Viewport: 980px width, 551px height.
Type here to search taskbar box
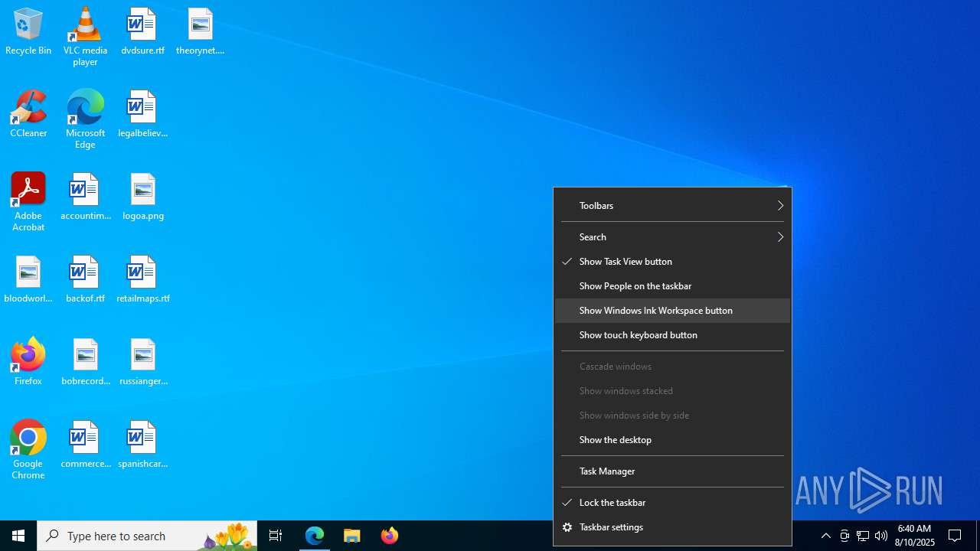tap(147, 536)
